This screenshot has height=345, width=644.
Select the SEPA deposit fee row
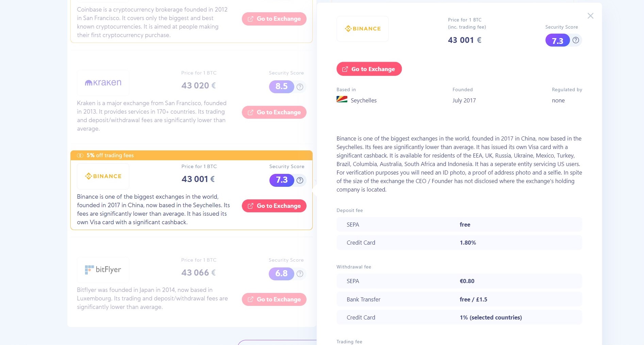[459, 225]
